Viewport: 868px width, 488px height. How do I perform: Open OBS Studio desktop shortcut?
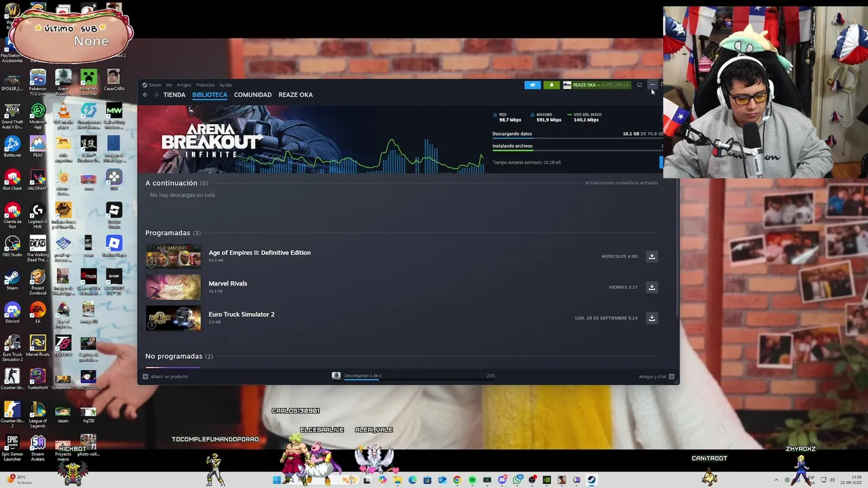12,247
